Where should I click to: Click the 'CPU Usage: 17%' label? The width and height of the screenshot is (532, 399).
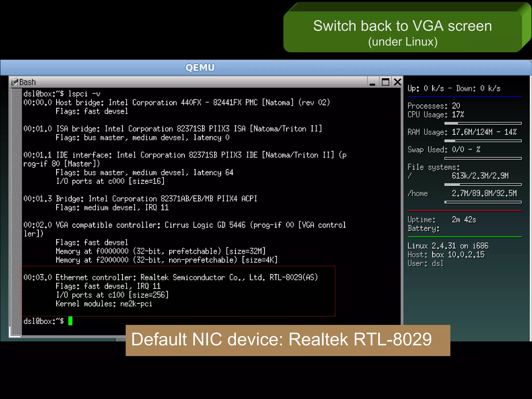[436, 115]
